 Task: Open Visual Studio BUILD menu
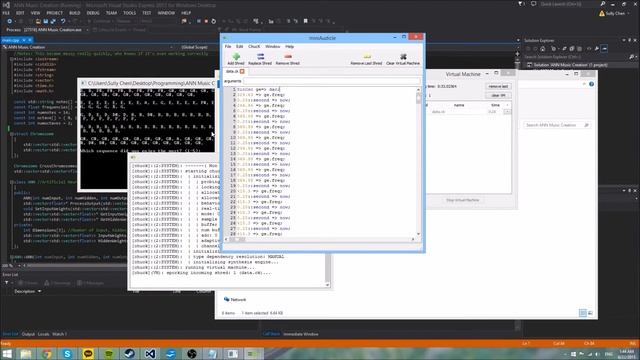(75, 13)
